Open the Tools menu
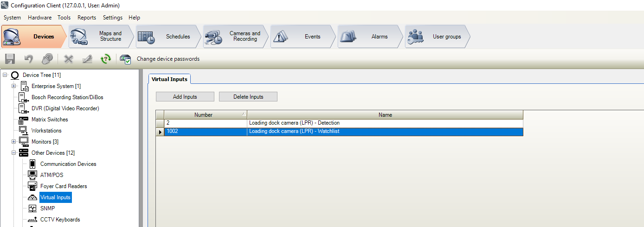The image size is (644, 227). (x=64, y=18)
